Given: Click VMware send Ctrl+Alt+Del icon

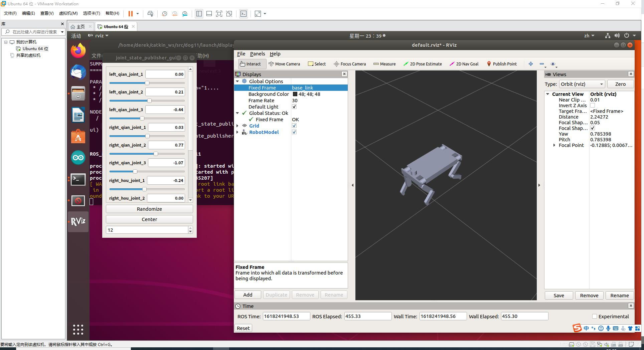Looking at the screenshot, I should point(150,14).
